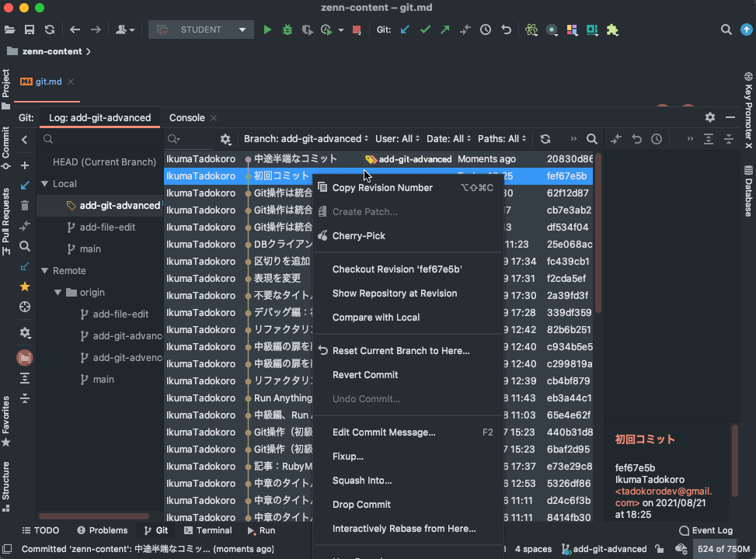The width and height of the screenshot is (756, 559).
Task: Commit changes via the green checkmark icon
Action: (x=425, y=29)
